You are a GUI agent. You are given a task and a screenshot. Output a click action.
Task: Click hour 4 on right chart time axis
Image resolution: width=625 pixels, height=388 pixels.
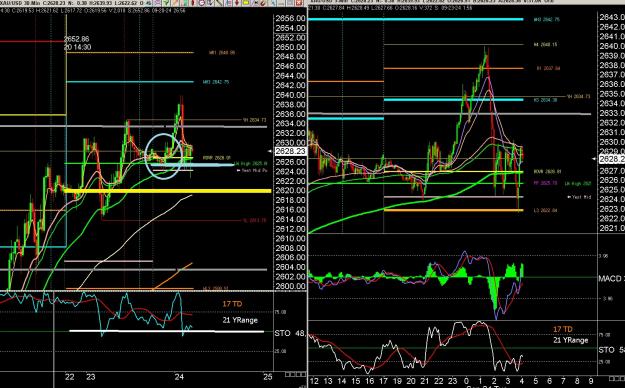point(522,381)
